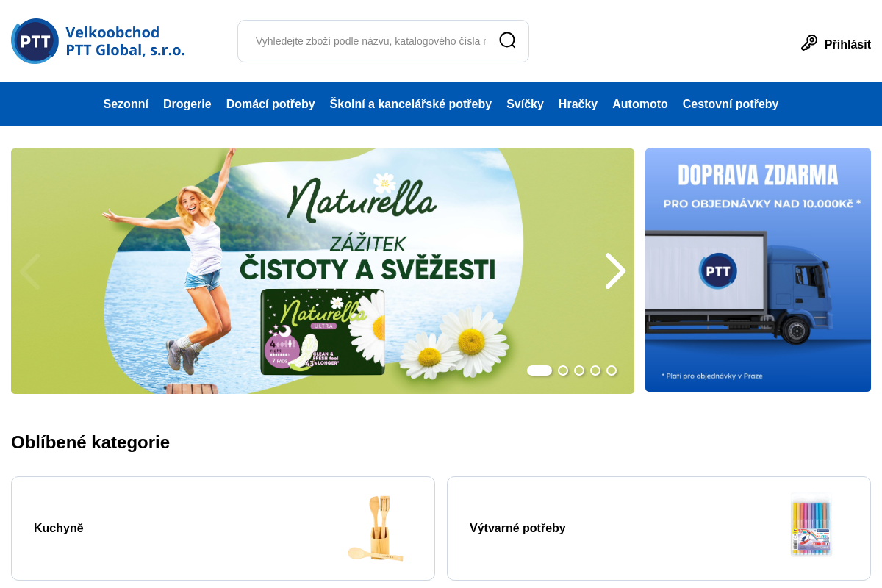Open the Sezonní menu
Image resolution: width=882 pixels, height=588 pixels.
[x=126, y=104]
